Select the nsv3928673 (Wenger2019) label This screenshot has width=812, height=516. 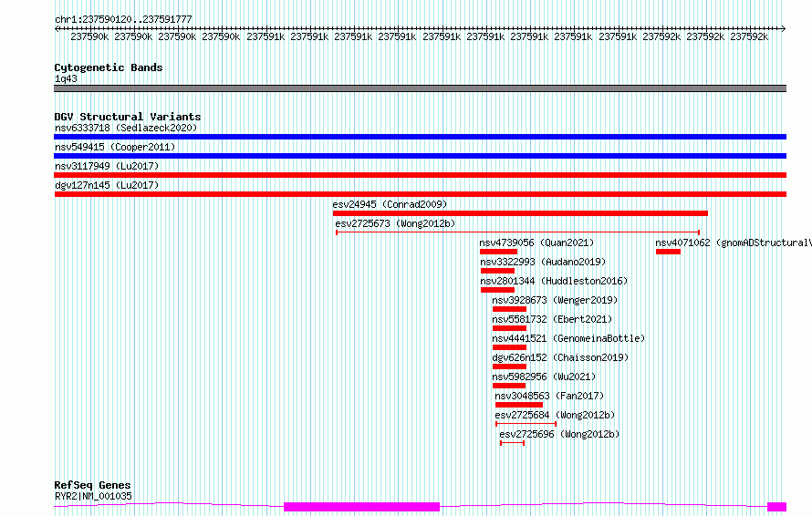pyautogui.click(x=555, y=300)
